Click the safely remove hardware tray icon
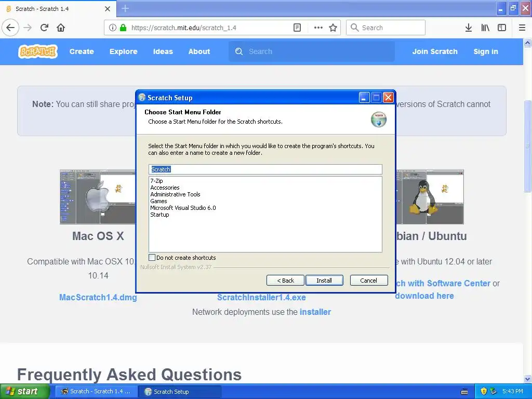Image resolution: width=532 pixels, height=399 pixels. coord(494,391)
